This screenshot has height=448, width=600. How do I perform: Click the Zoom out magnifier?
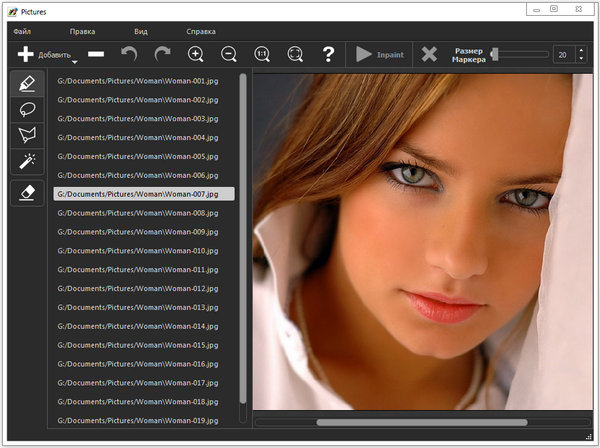click(229, 54)
